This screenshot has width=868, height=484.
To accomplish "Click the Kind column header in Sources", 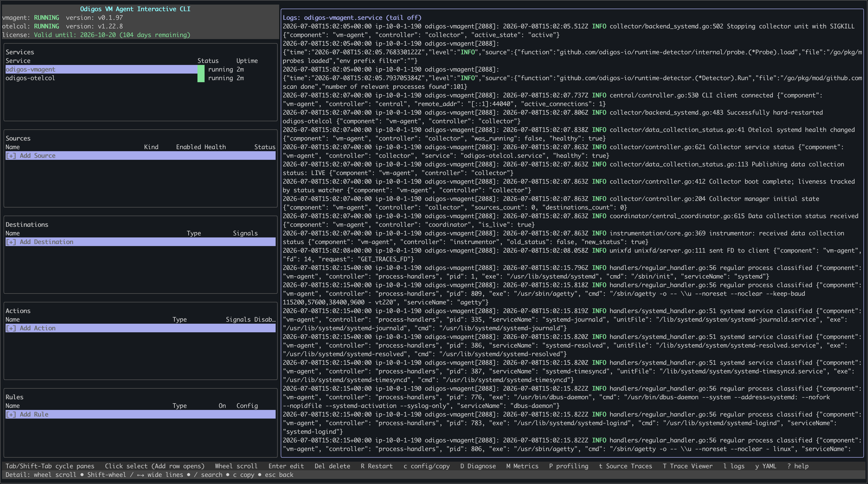I will [x=151, y=147].
